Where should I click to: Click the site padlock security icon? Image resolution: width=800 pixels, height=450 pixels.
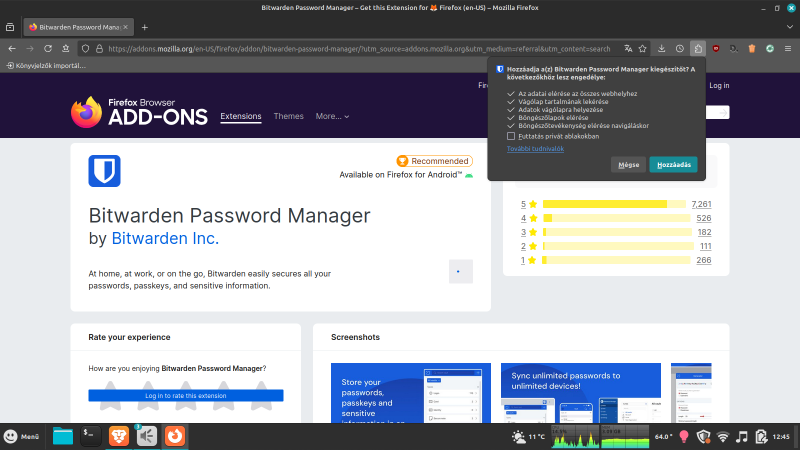[x=99, y=48]
